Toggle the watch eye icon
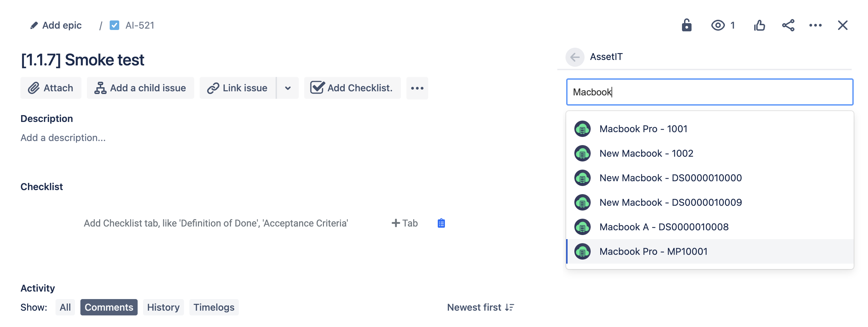The height and width of the screenshot is (327, 868). (718, 25)
